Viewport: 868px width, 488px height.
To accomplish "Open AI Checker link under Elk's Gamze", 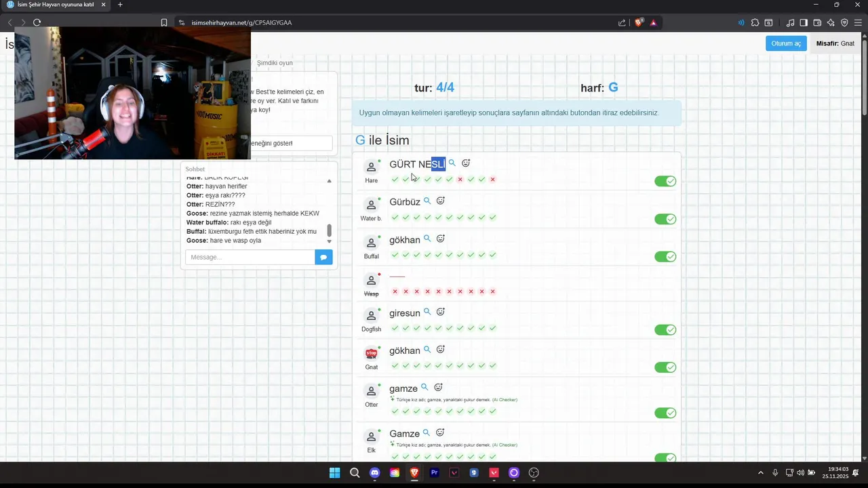I will [x=504, y=445].
